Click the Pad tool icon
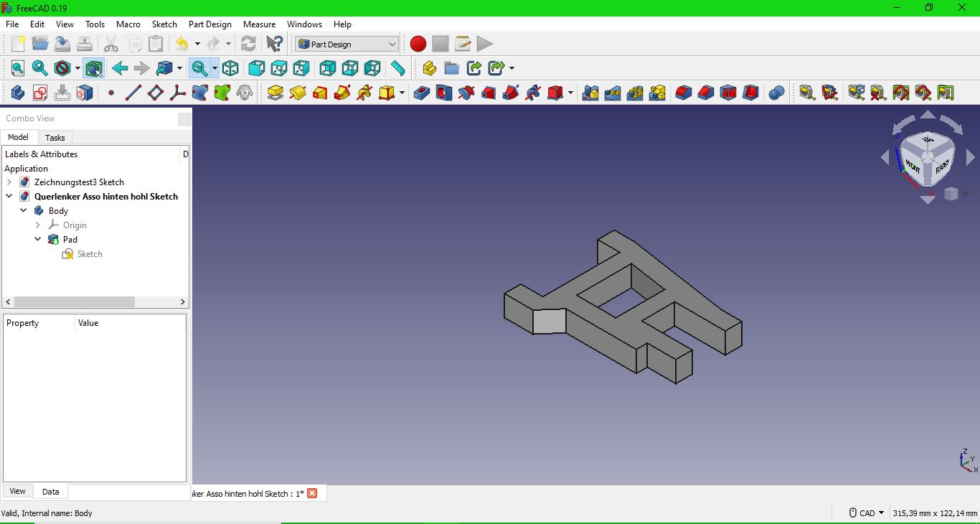This screenshot has width=980, height=524. (x=275, y=93)
